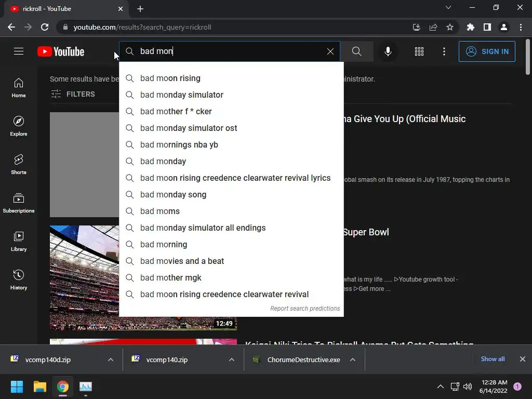
Task: Open the YouTube hamburger guide menu
Action: [x=19, y=51]
